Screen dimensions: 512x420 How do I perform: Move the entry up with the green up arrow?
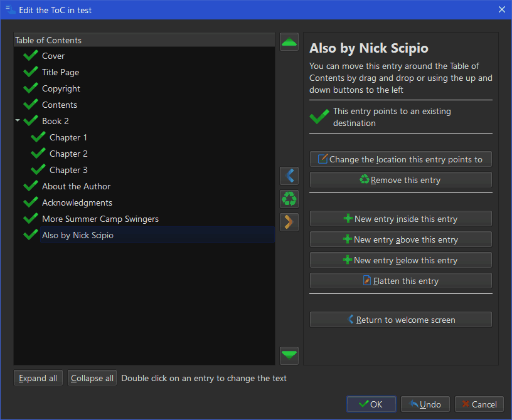tap(289, 42)
